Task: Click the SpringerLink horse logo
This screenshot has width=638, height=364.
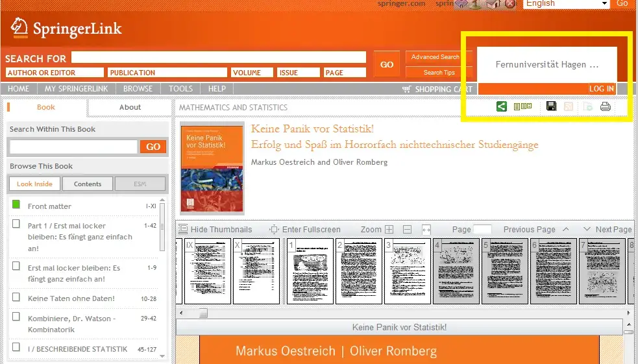Action: click(19, 28)
